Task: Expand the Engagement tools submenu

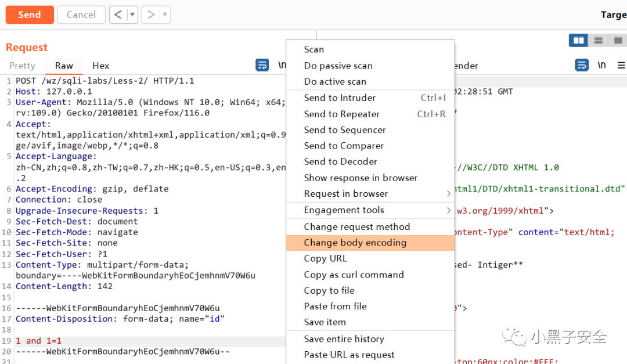Action: click(370, 210)
